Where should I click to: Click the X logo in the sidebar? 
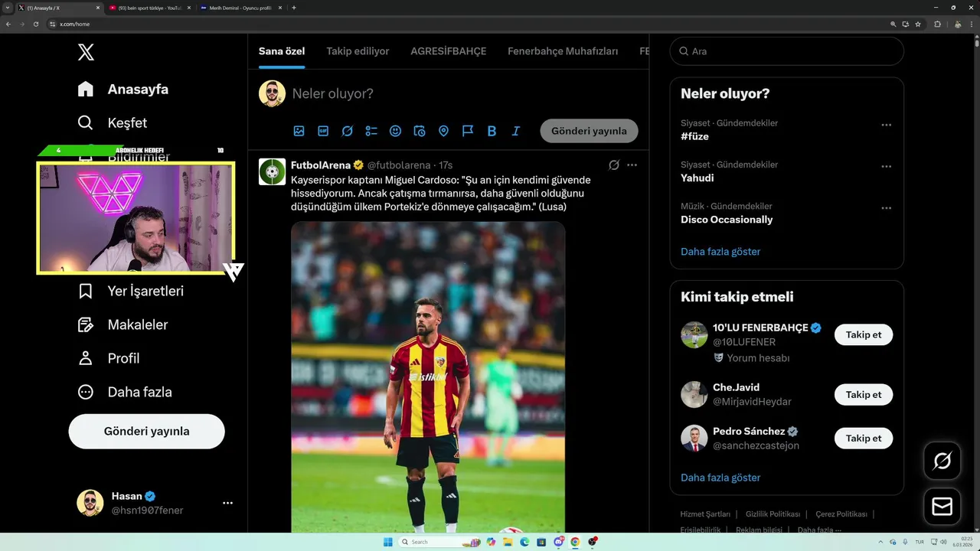click(x=86, y=52)
